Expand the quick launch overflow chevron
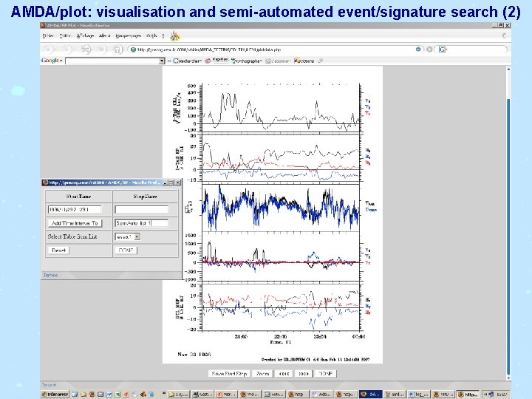532x399 pixels. 164,394
